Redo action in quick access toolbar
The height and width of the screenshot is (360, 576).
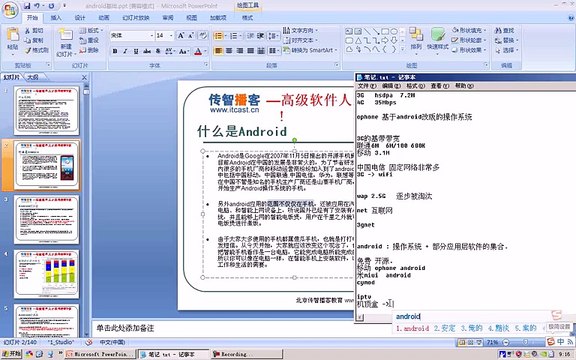click(x=51, y=6)
